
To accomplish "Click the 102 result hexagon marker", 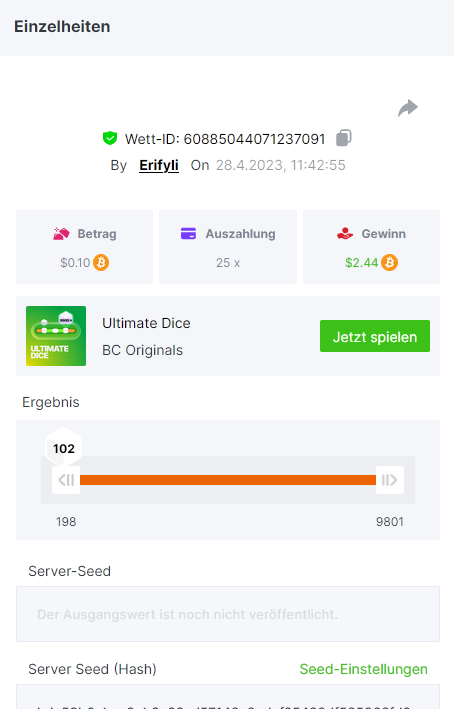I will point(64,448).
